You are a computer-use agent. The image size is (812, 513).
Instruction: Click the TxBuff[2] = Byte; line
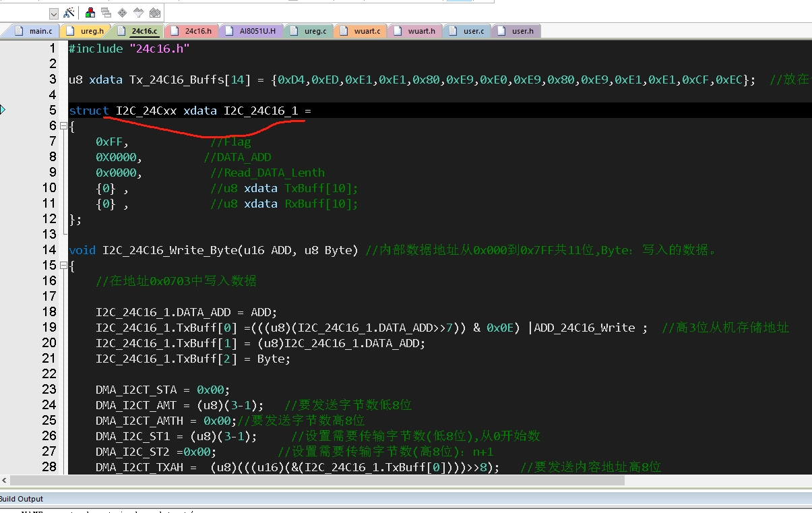pyautogui.click(x=193, y=359)
